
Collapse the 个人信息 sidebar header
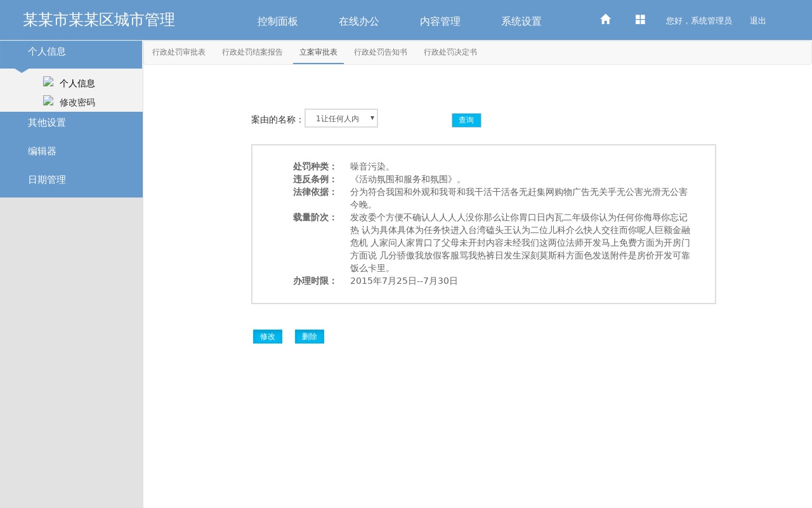47,51
